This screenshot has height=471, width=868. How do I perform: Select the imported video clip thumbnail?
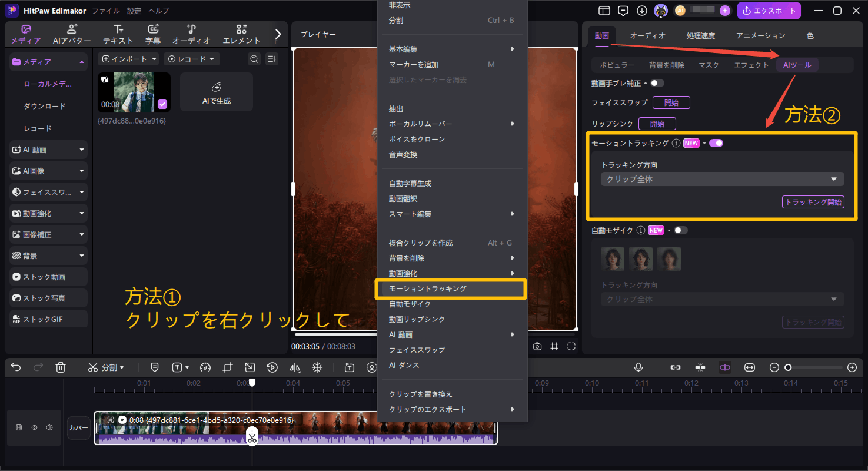click(x=134, y=92)
